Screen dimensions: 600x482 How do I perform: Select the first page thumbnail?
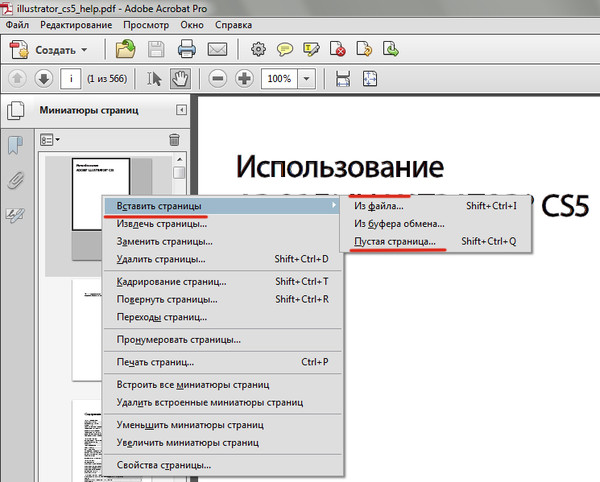pyautogui.click(x=101, y=194)
